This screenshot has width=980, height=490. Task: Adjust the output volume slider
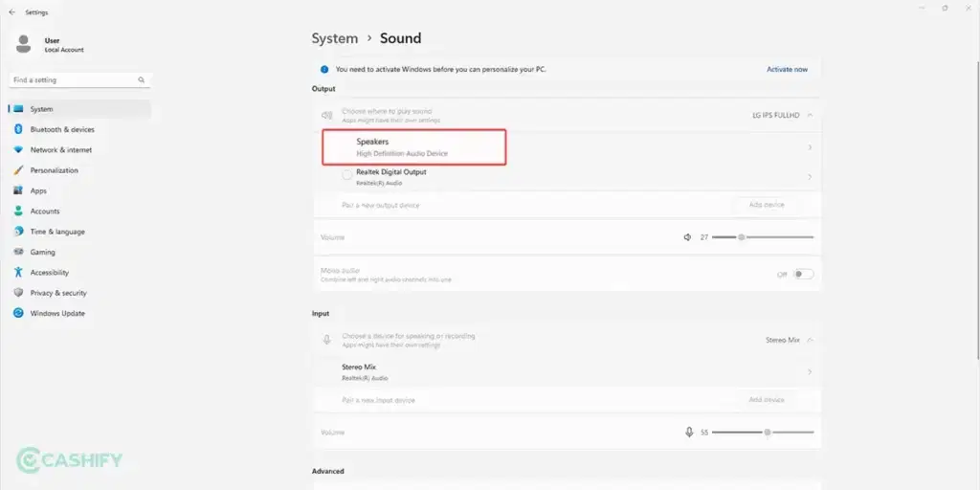tap(763, 237)
